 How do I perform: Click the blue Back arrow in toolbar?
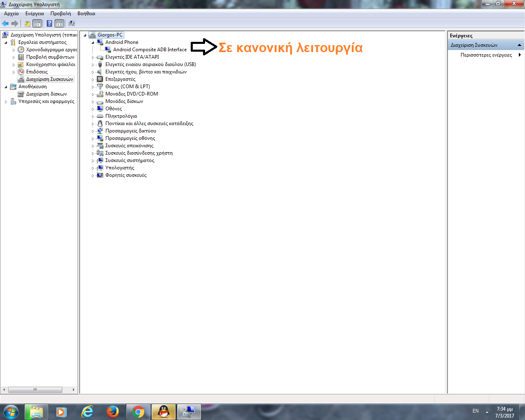click(5, 24)
